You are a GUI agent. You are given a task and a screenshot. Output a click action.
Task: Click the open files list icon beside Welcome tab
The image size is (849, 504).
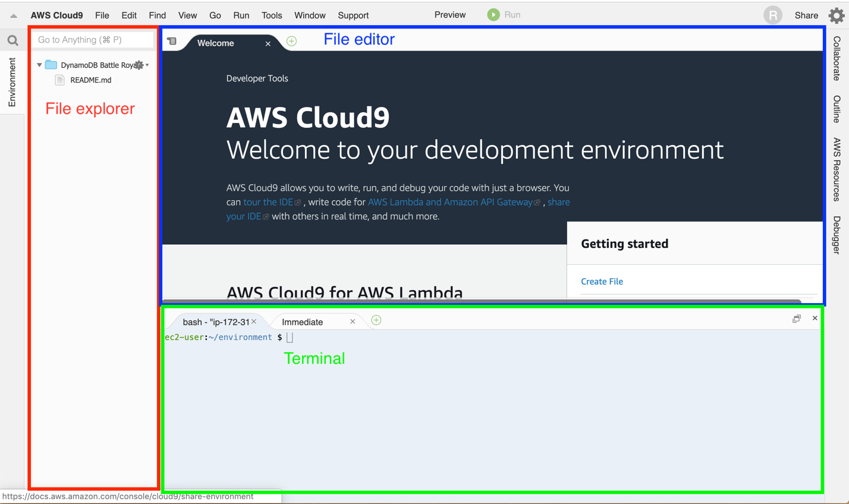click(172, 41)
